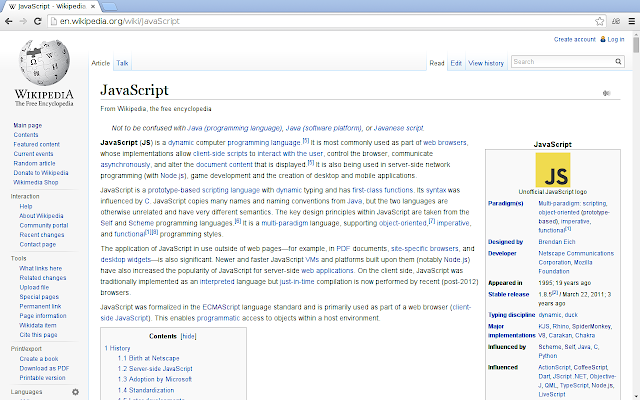This screenshot has width=640, height=400.
Task: Open language settings via the gear icon
Action: (76, 392)
